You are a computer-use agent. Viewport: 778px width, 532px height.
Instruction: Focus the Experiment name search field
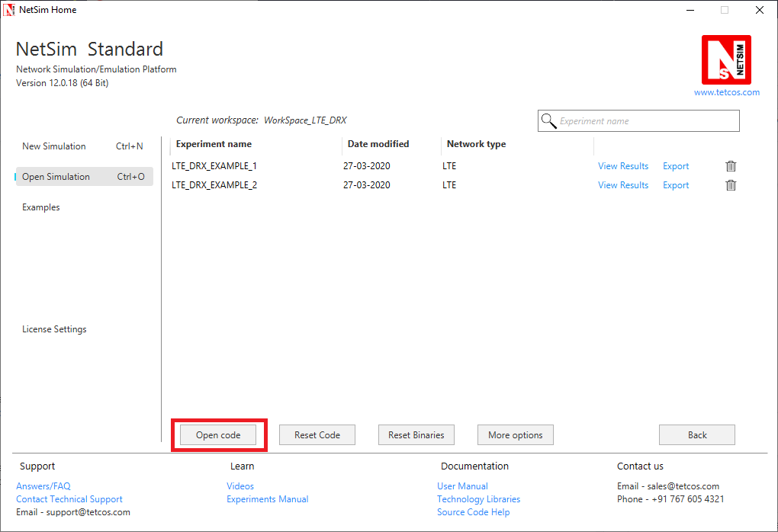pos(638,121)
